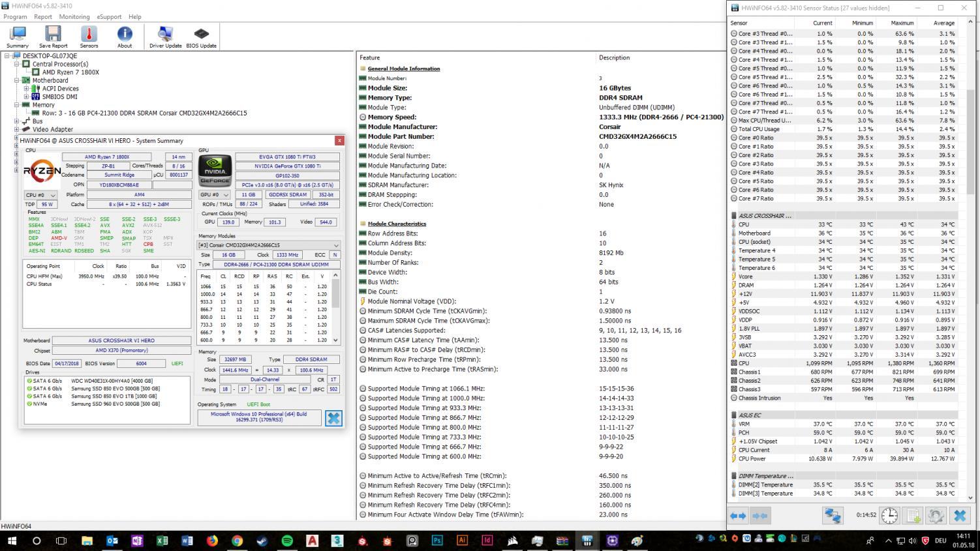Select the AMD Ryzen 7 1800X tree item
This screenshot has width=980, height=551.
[x=70, y=72]
